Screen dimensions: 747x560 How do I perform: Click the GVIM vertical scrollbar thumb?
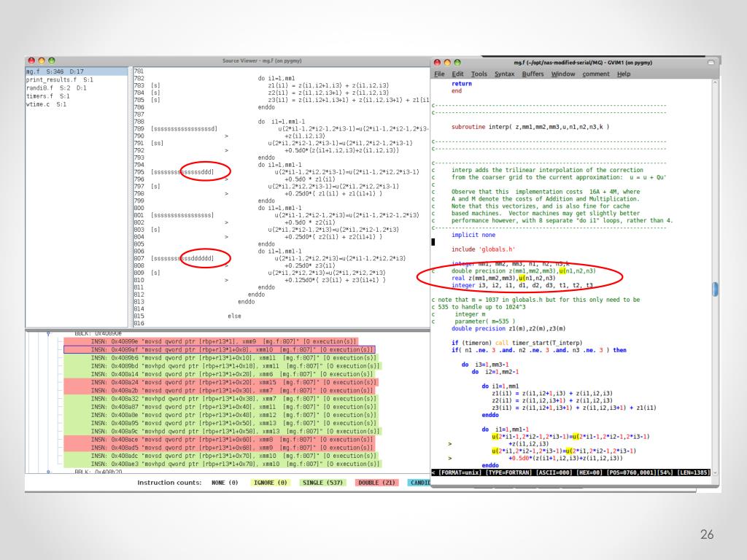pos(715,289)
